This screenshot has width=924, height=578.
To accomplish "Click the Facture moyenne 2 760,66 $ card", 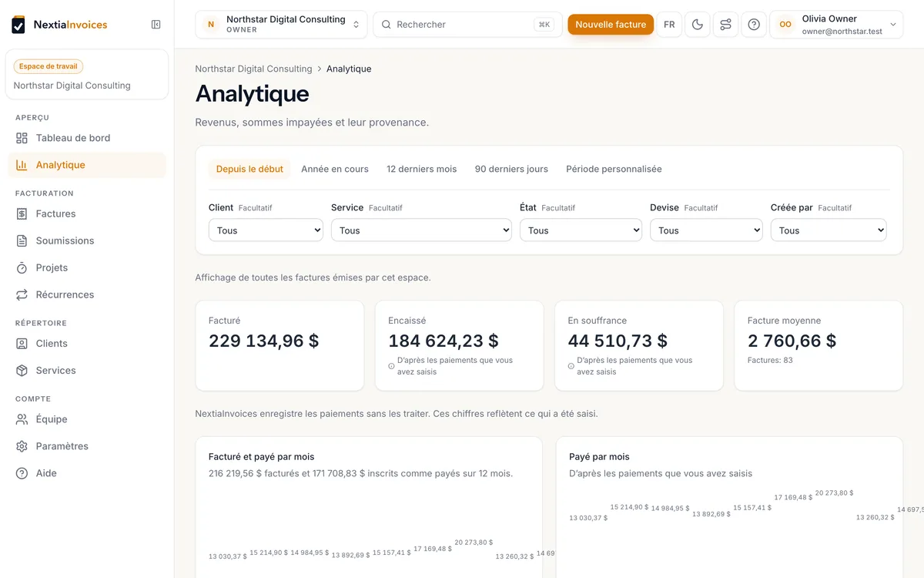I will coord(819,345).
